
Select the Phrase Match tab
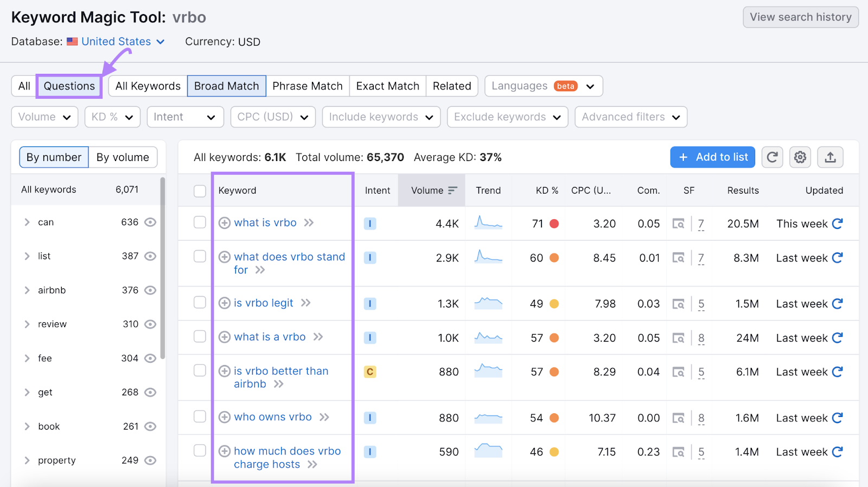pyautogui.click(x=308, y=86)
